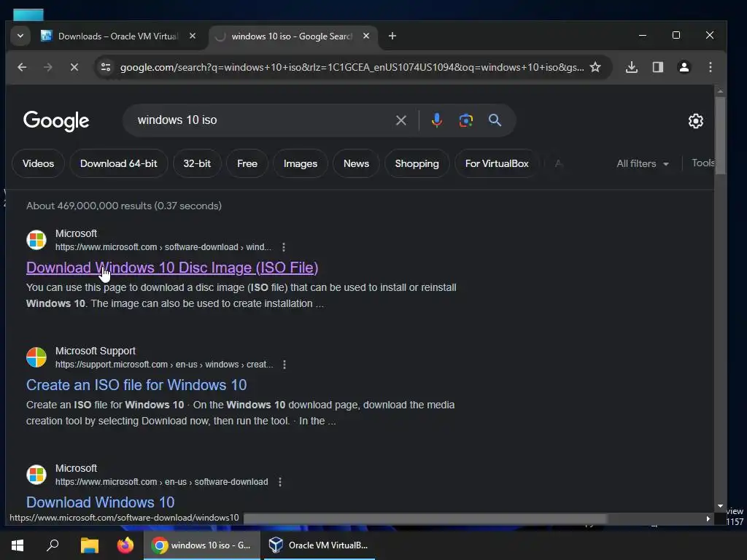Click the scrollbar down arrow
This screenshot has width=747, height=560.
pos(720,506)
